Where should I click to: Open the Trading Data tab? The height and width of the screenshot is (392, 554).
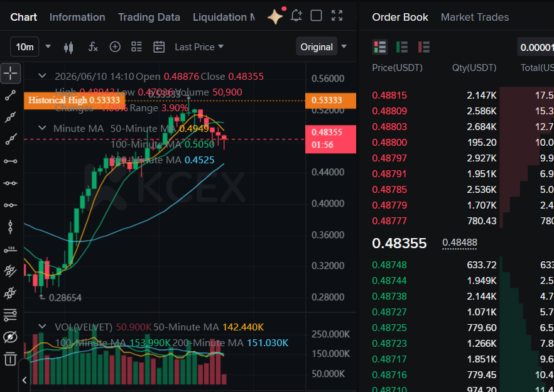(x=149, y=17)
